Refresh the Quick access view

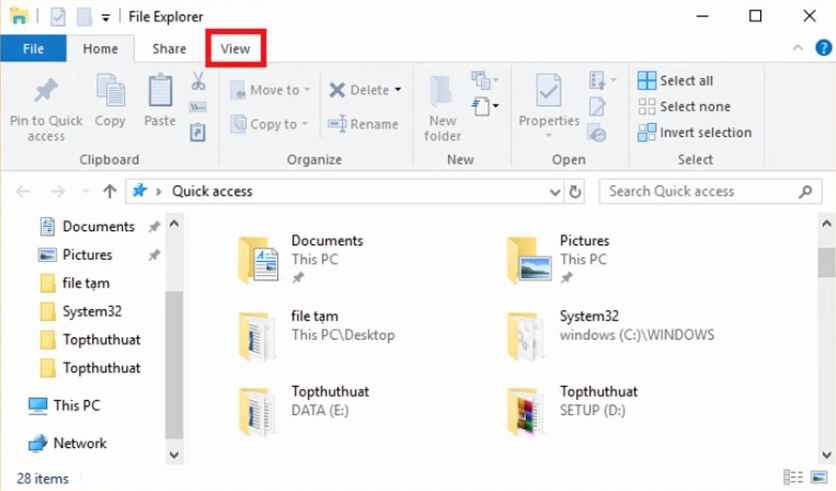click(x=575, y=191)
